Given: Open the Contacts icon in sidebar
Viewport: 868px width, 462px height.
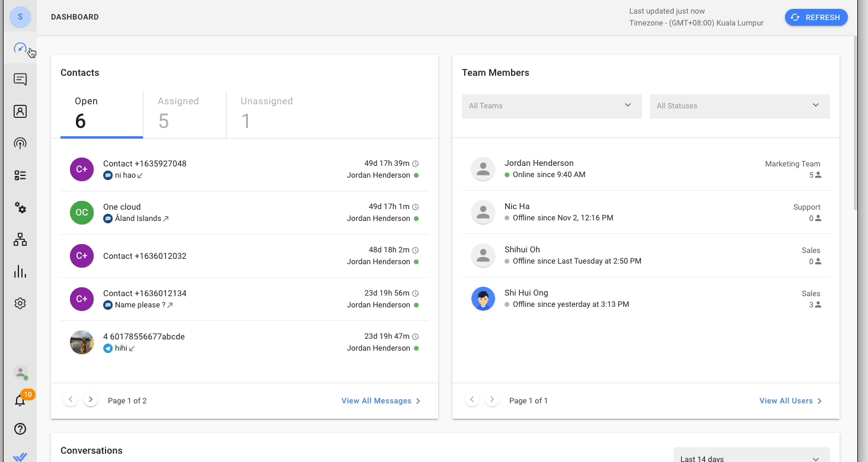Looking at the screenshot, I should (x=20, y=111).
